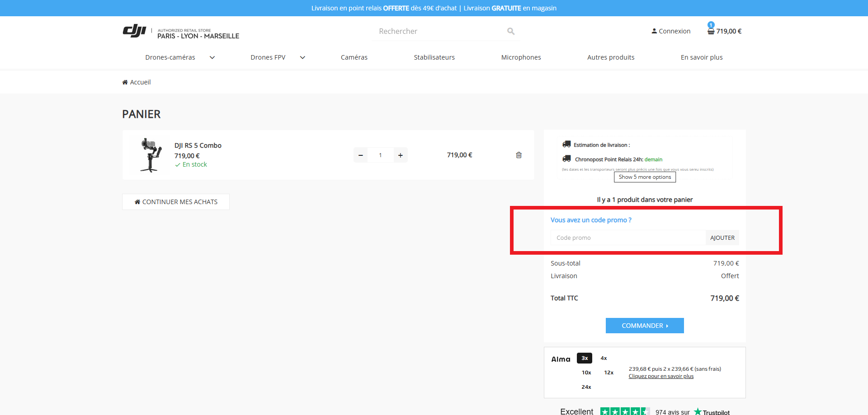868x415 pixels.
Task: Open the DJI RS 5 Combo product link
Action: (x=198, y=145)
